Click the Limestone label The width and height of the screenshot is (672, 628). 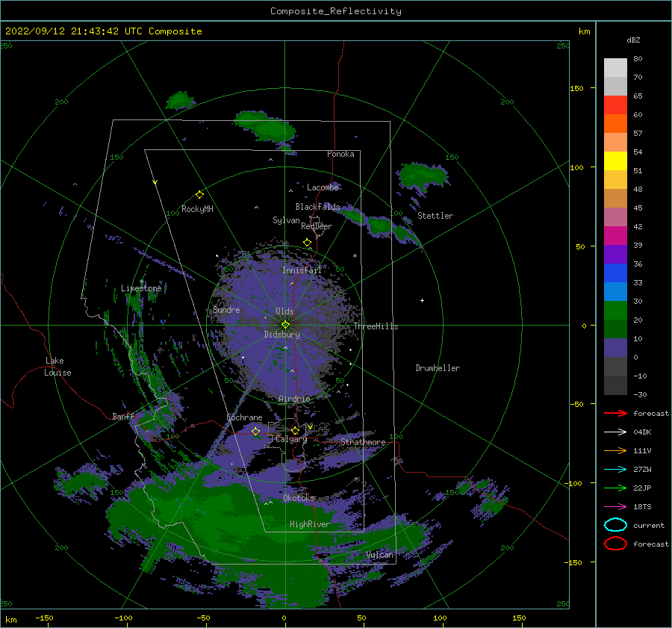tap(141, 288)
